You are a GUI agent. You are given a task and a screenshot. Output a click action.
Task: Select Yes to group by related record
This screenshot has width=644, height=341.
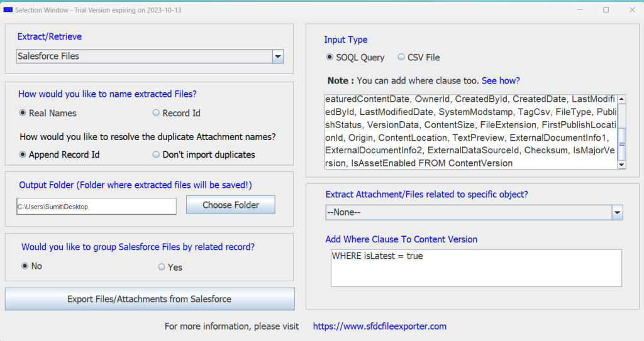(x=162, y=267)
